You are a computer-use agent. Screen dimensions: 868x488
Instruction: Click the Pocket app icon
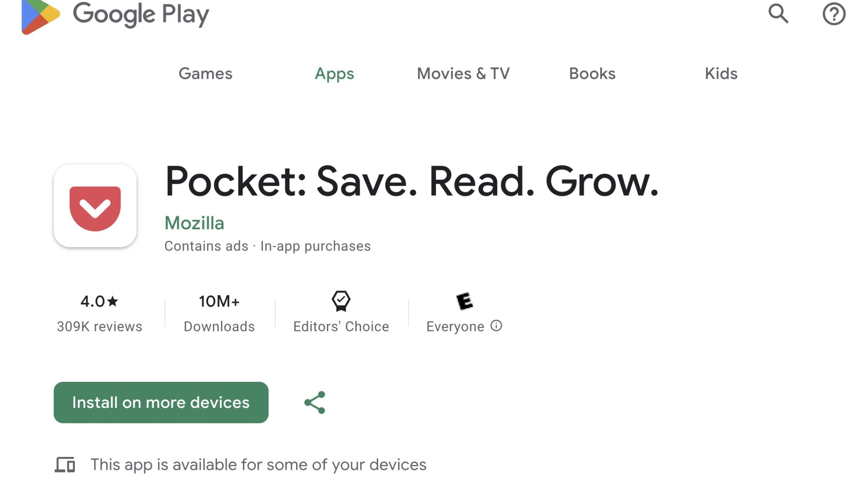pos(95,206)
